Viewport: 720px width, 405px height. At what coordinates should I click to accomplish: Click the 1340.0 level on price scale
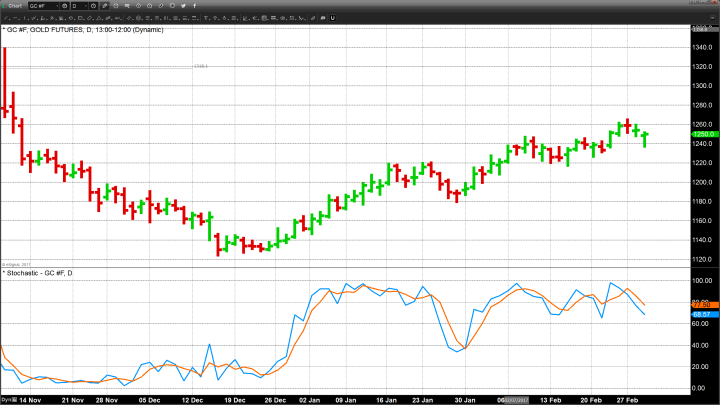(x=701, y=47)
